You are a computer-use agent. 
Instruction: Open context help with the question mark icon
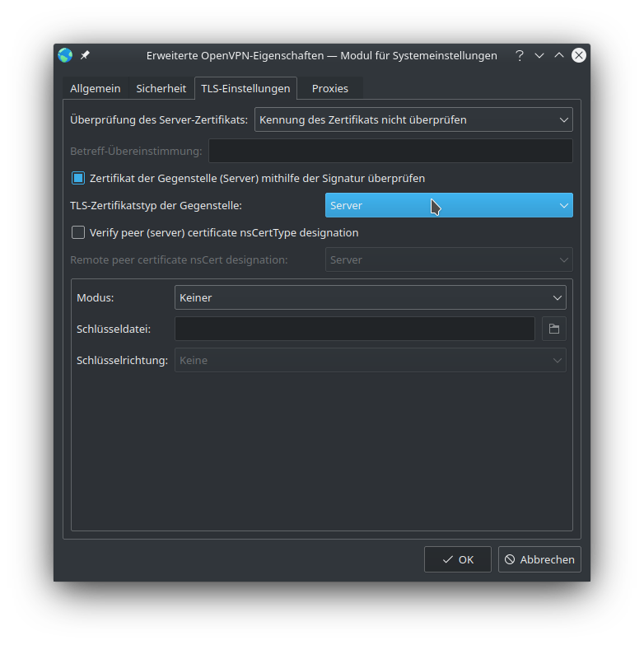(519, 55)
